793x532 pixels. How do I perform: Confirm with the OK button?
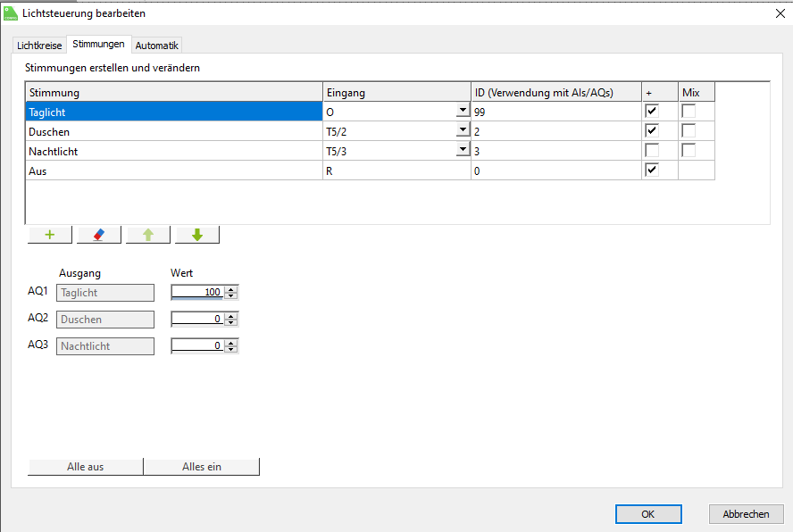point(648,514)
